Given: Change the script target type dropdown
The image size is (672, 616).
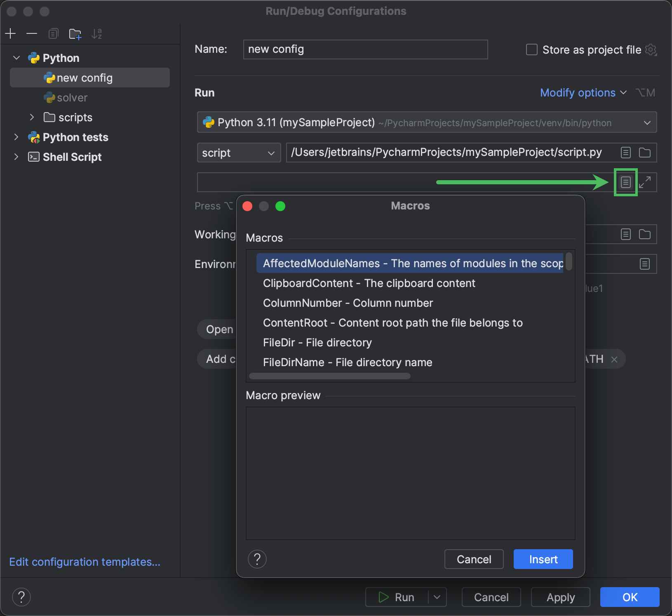Looking at the screenshot, I should click(x=239, y=153).
